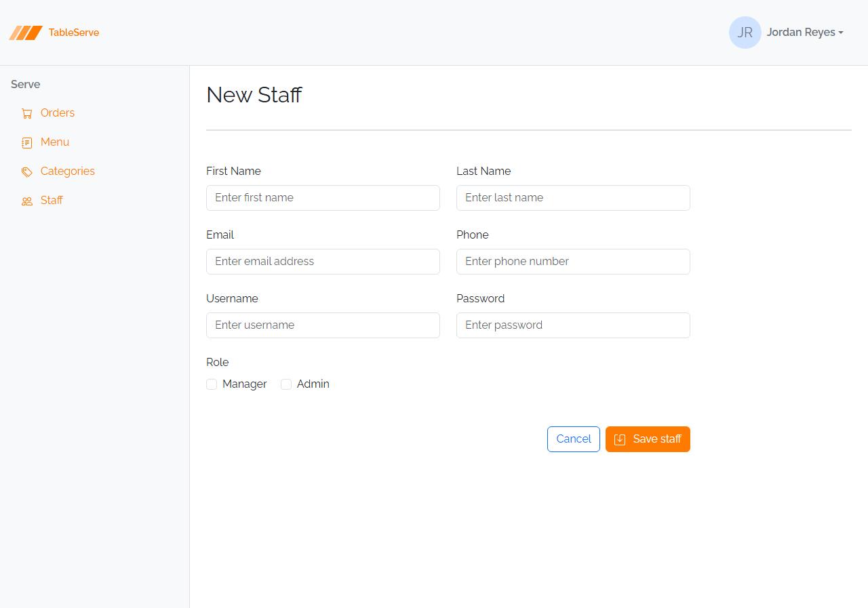This screenshot has height=608, width=868.
Task: Click the Manager checkbox label text
Action: coord(245,384)
